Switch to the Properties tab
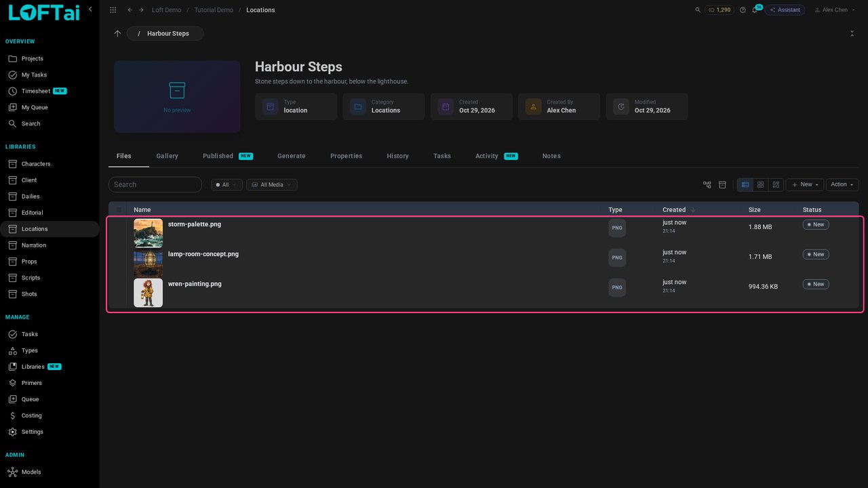The image size is (868, 488). [x=347, y=156]
